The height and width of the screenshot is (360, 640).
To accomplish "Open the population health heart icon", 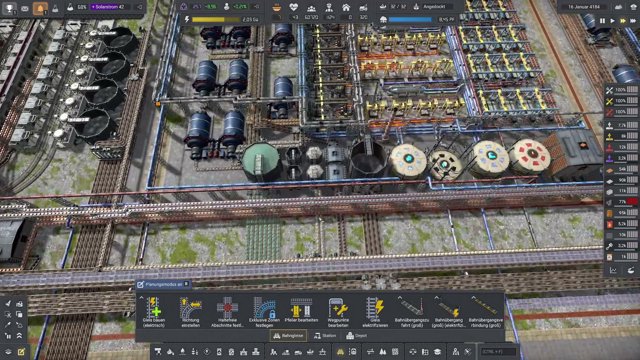I will pyautogui.click(x=293, y=7).
